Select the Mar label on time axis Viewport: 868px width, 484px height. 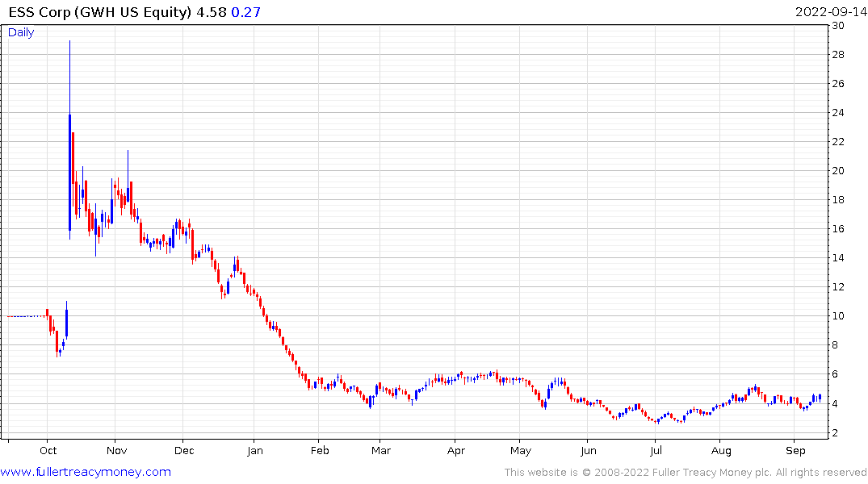381,451
